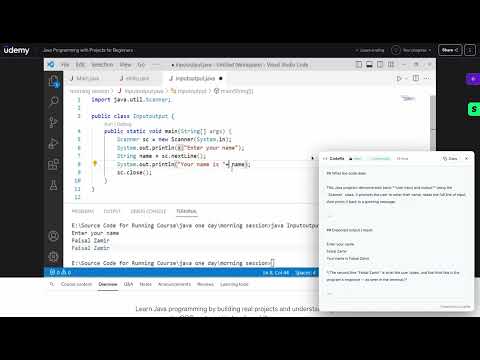Click the main(String[]) breadcrumb
480x360 pixels.
pyautogui.click(x=234, y=91)
